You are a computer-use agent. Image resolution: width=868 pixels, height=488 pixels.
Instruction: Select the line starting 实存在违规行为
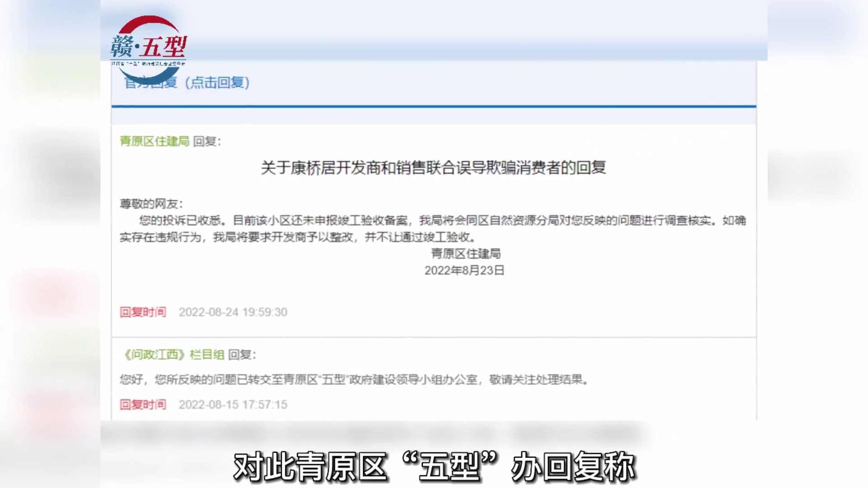[298, 237]
